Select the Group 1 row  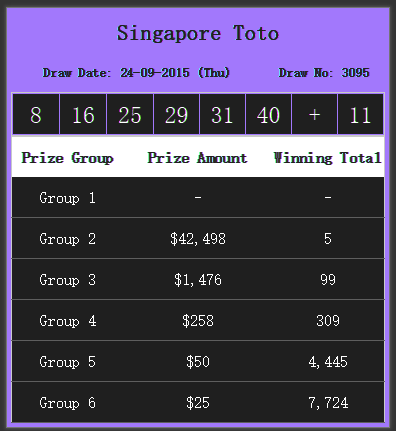[x=198, y=197]
